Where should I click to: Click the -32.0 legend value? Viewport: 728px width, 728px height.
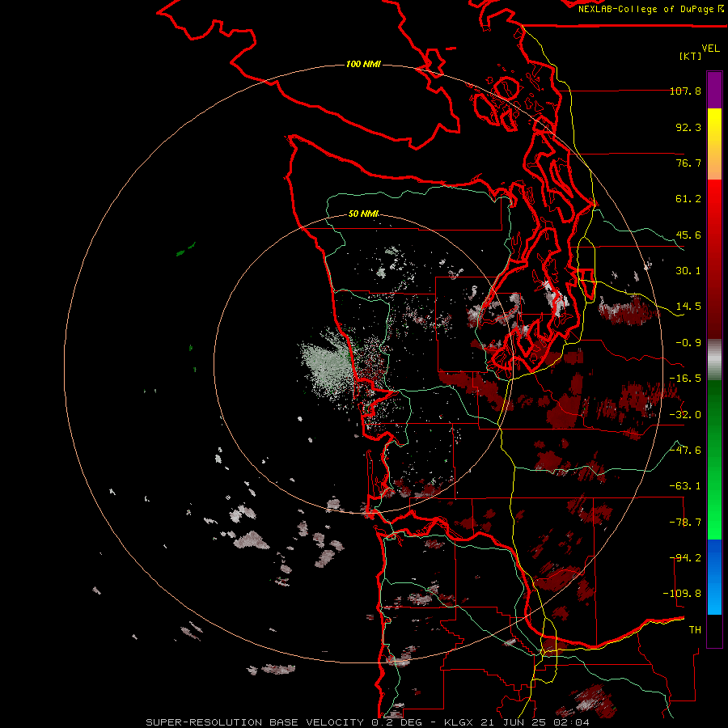tap(685, 415)
